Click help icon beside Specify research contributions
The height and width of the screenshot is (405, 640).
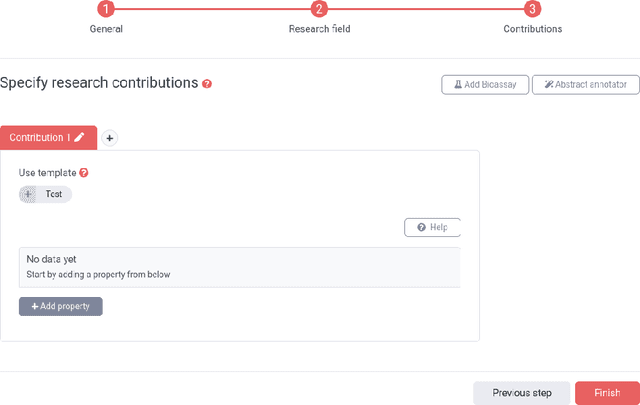tap(207, 84)
